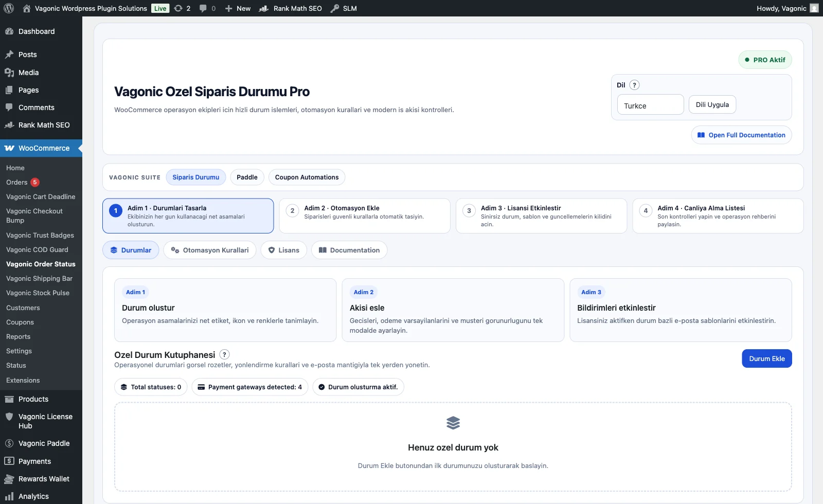823x504 pixels.
Task: Click the Rank Math SEO admin bar item
Action: [x=291, y=8]
